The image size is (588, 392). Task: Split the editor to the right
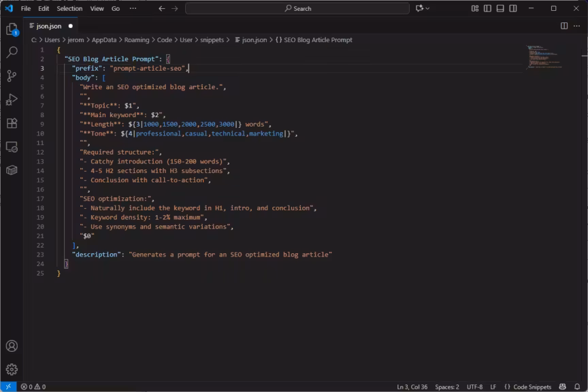[x=564, y=26]
